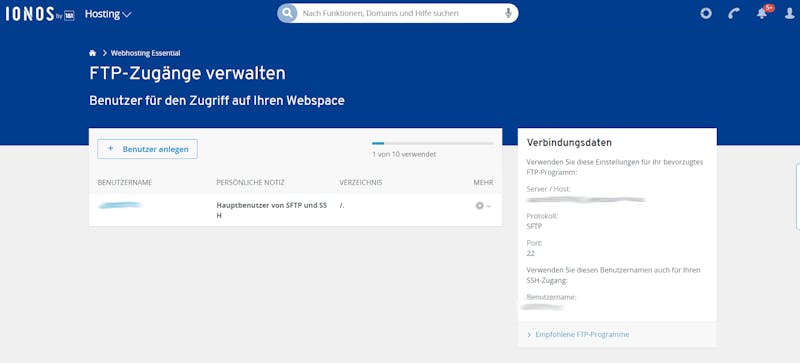
Task: Select the SFTP protocol value
Action: [x=534, y=226]
